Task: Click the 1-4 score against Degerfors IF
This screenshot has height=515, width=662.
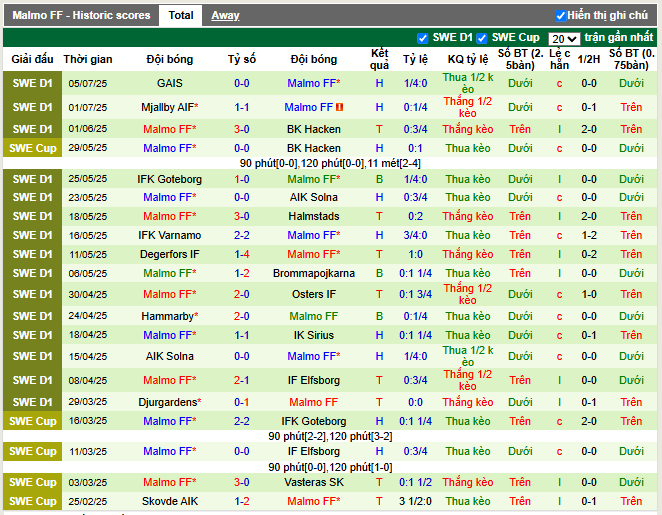Action: pyautogui.click(x=242, y=254)
